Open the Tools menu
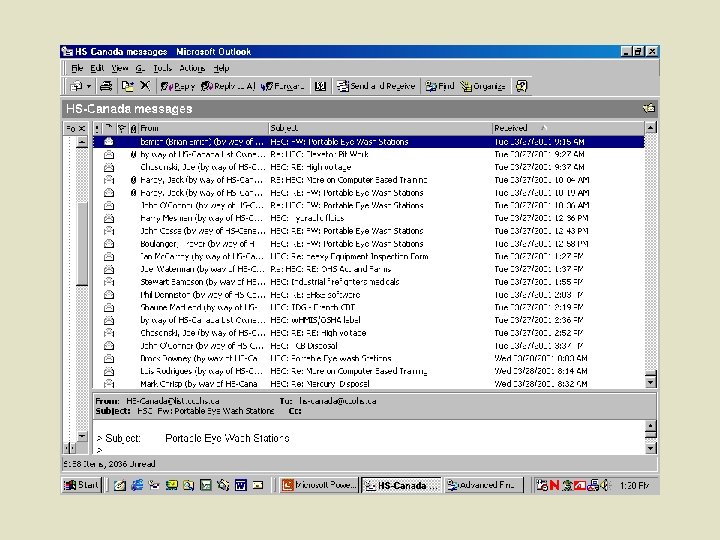720x540 pixels. (x=163, y=68)
